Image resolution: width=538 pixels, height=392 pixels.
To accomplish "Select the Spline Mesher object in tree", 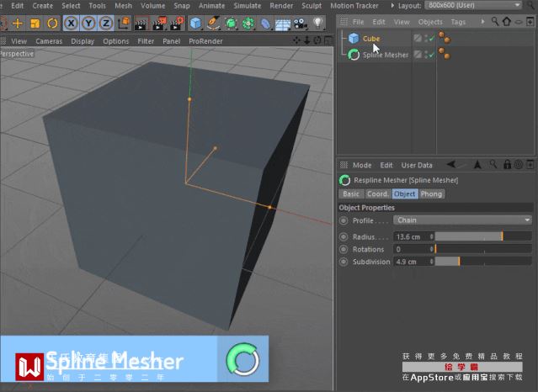I will [386, 55].
